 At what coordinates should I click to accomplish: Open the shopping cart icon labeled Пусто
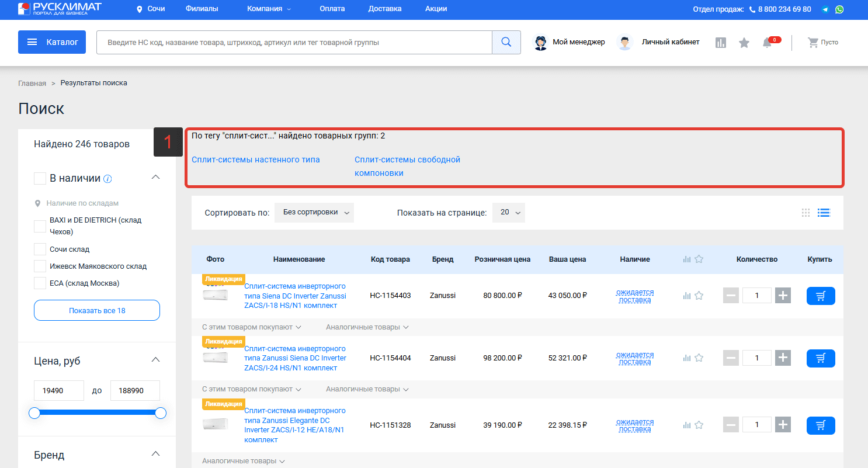[x=813, y=42]
